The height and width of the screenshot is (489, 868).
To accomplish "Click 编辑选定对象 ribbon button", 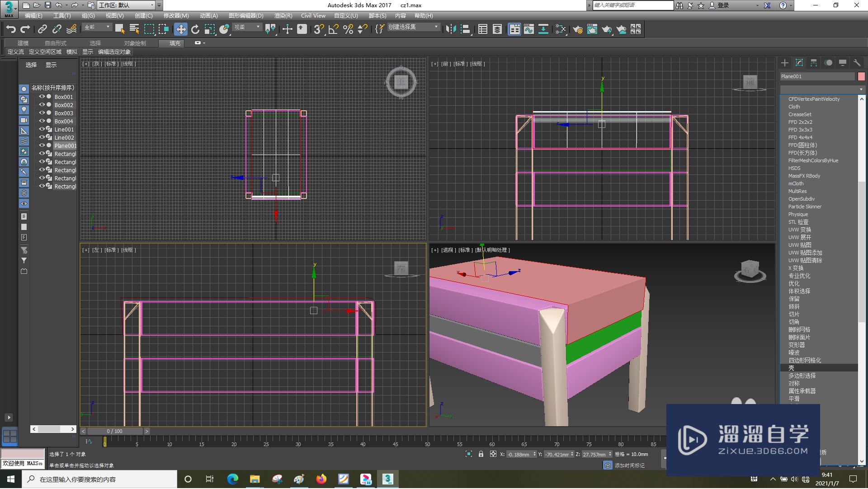I will (x=114, y=52).
